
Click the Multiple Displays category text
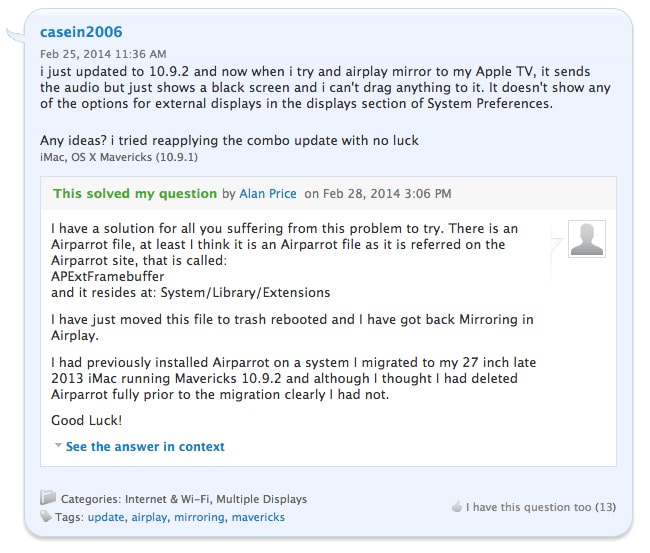262,499
